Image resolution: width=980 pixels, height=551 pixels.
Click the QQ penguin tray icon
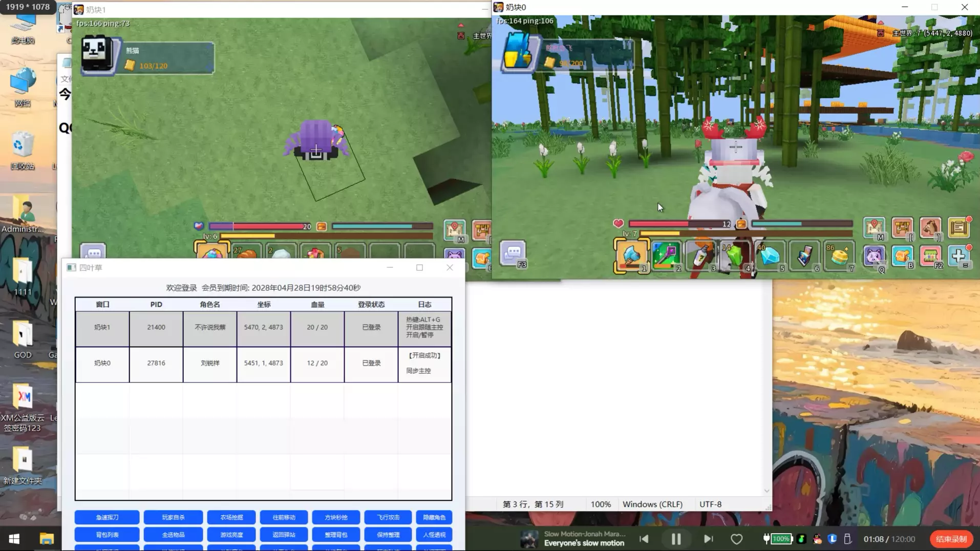(x=818, y=539)
